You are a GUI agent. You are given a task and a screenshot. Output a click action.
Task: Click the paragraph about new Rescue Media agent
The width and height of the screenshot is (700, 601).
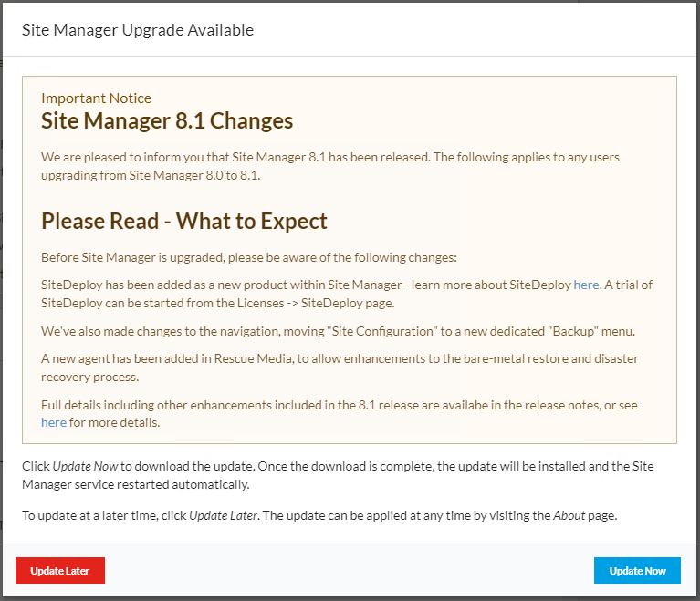(x=340, y=368)
